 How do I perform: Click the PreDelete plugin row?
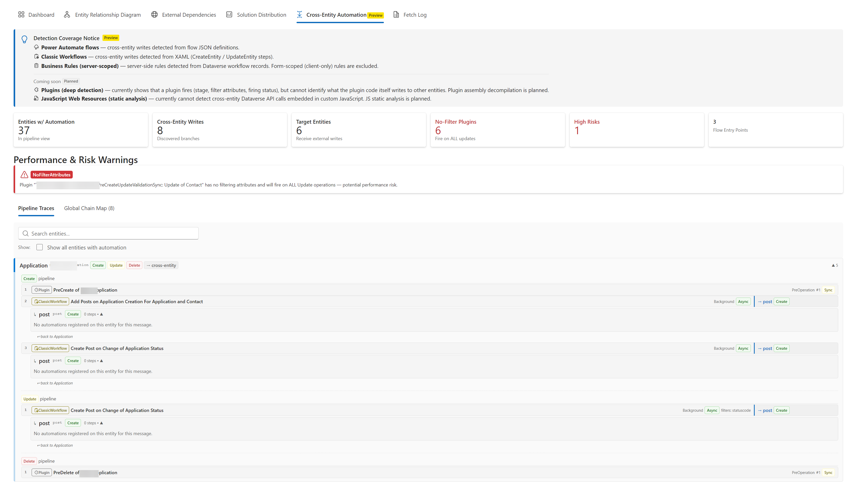click(x=430, y=472)
